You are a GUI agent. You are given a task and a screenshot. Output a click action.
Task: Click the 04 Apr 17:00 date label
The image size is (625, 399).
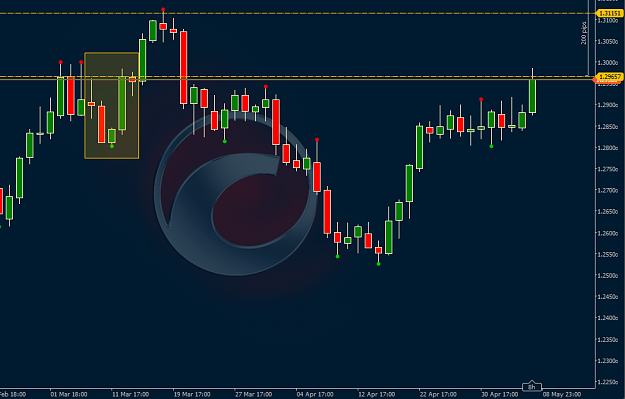point(315,395)
